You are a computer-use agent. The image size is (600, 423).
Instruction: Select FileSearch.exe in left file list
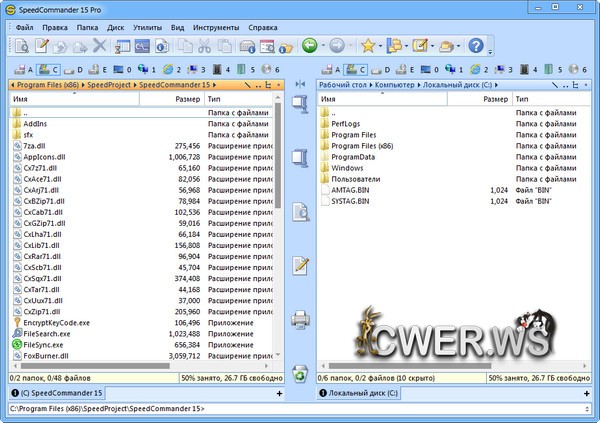point(55,332)
